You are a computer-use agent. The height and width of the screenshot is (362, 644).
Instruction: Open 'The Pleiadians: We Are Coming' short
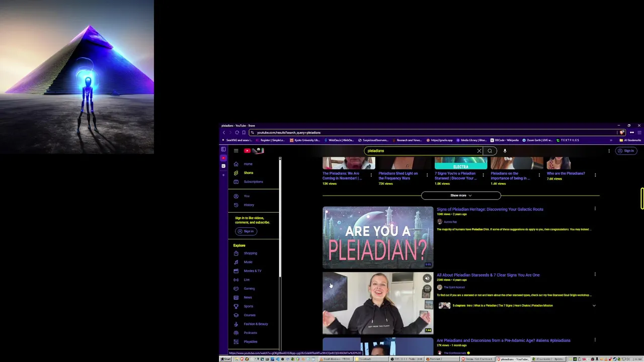click(342, 175)
